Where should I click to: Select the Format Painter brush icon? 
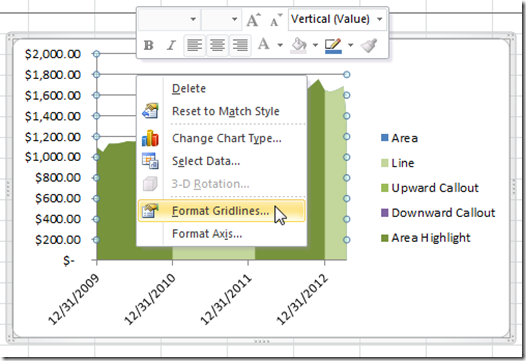pos(369,45)
